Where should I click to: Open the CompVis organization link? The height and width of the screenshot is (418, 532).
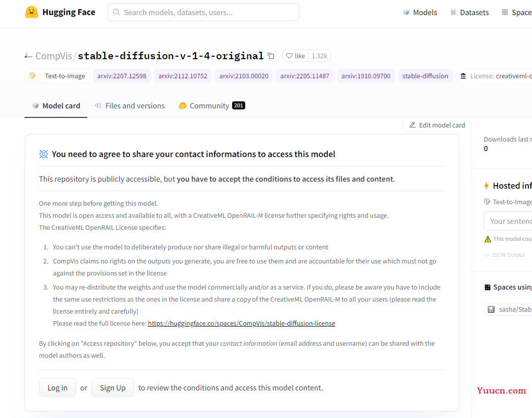[x=53, y=56]
